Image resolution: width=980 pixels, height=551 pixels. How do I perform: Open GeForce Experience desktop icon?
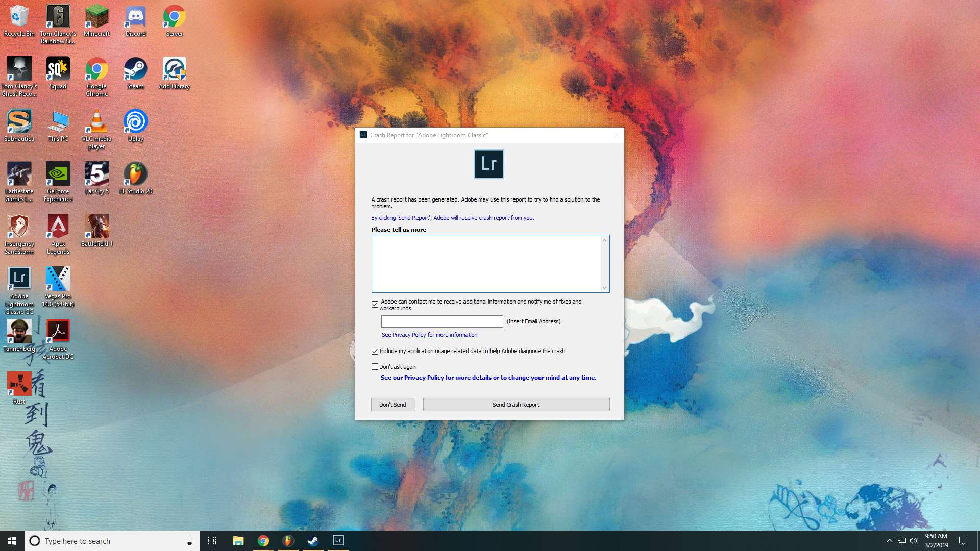click(x=58, y=175)
